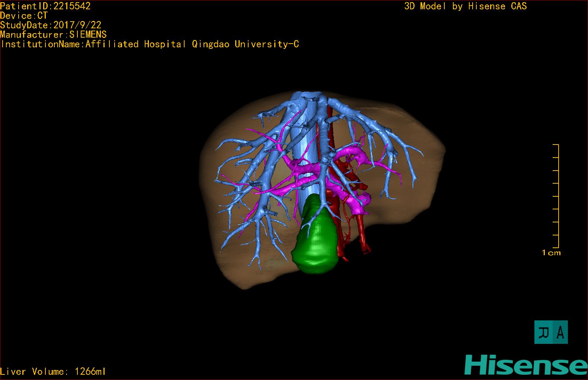588x380 pixels.
Task: Click the Manufacturer:SIEMENS overlay text
Action: pos(53,35)
